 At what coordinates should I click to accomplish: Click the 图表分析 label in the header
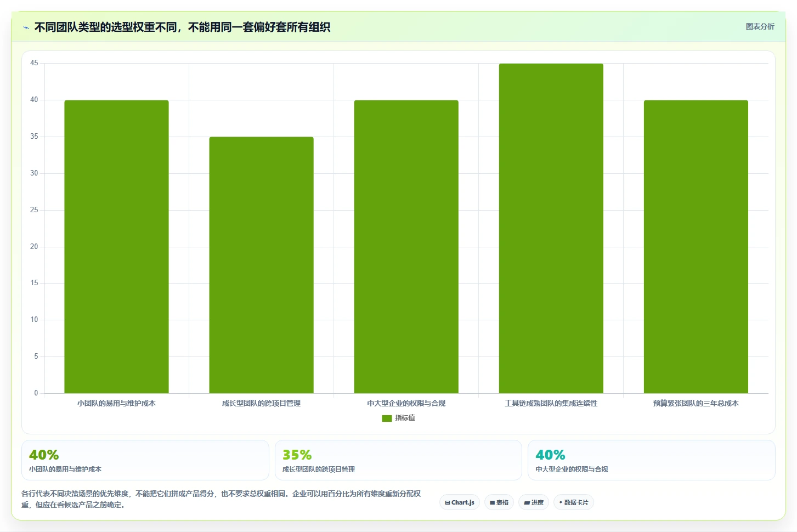tap(760, 26)
